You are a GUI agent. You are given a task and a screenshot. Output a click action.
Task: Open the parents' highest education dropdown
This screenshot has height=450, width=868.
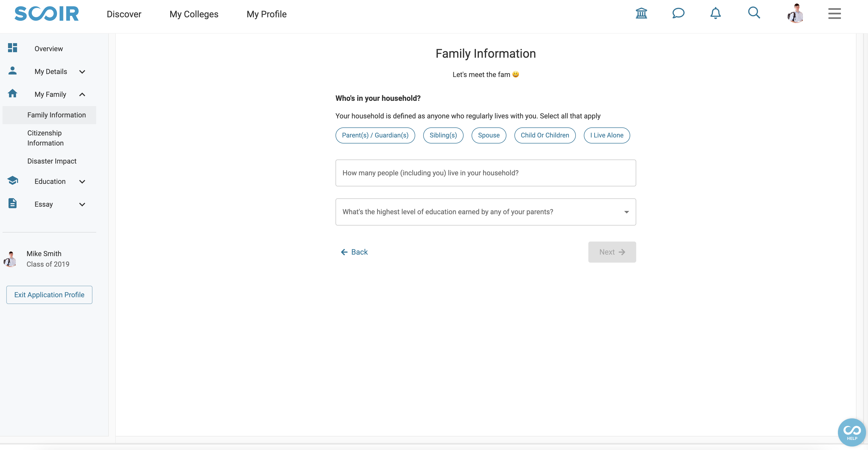click(486, 212)
